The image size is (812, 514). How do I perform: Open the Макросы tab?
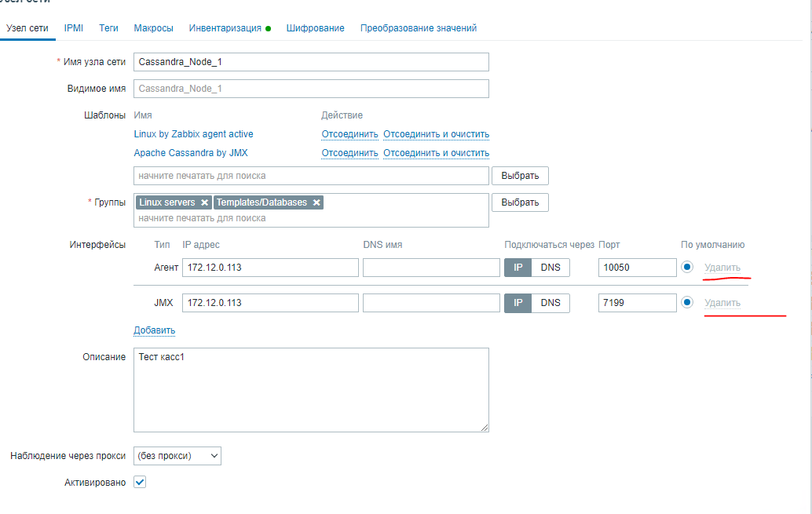click(154, 27)
